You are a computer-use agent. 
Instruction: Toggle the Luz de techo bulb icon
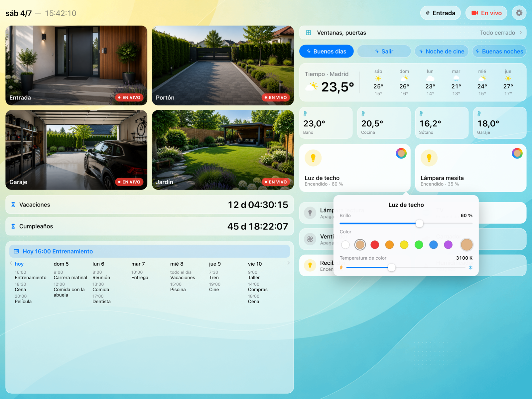point(313,158)
